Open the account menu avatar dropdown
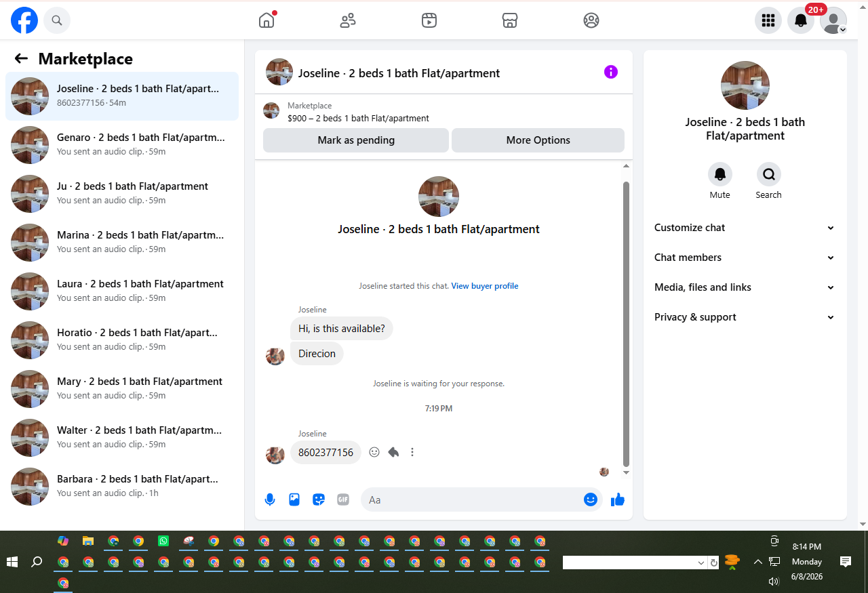 pos(833,20)
